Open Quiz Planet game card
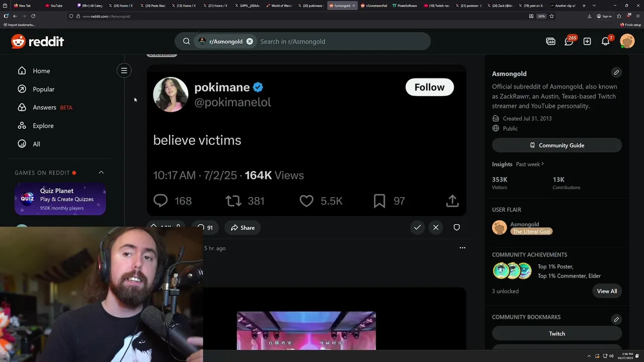The height and width of the screenshot is (362, 644). 60,199
